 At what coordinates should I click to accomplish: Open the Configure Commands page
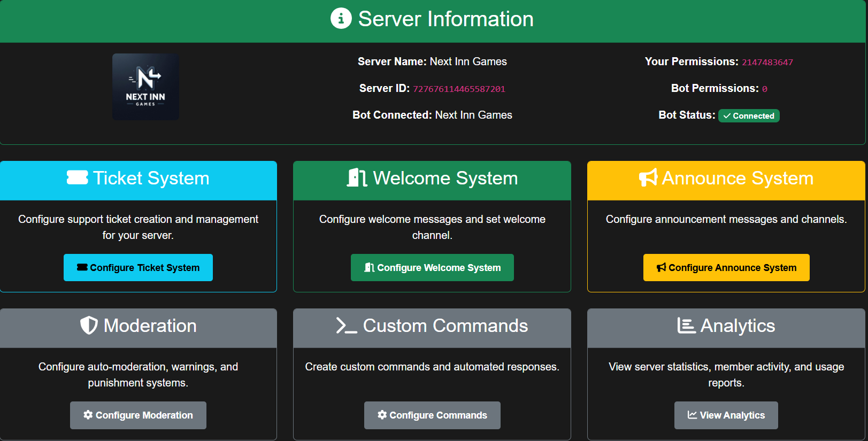tap(432, 415)
